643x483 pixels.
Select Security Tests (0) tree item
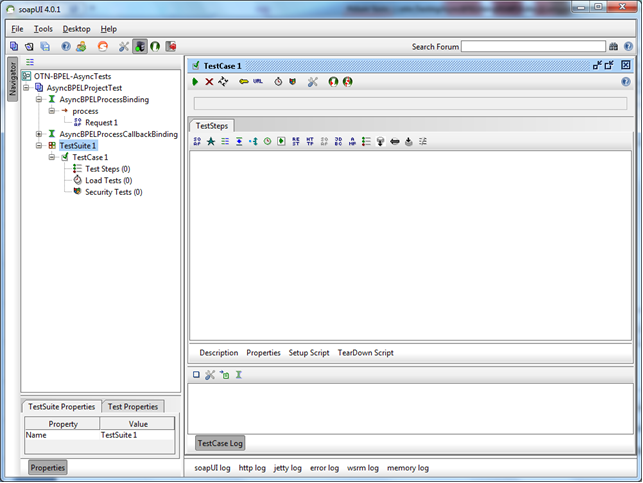tap(114, 192)
